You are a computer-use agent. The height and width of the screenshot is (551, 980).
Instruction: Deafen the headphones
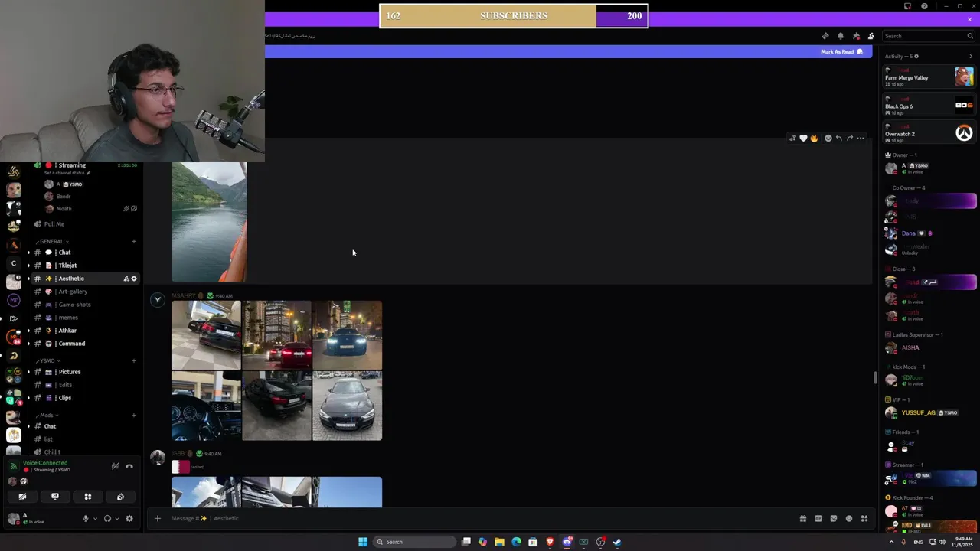coord(107,518)
